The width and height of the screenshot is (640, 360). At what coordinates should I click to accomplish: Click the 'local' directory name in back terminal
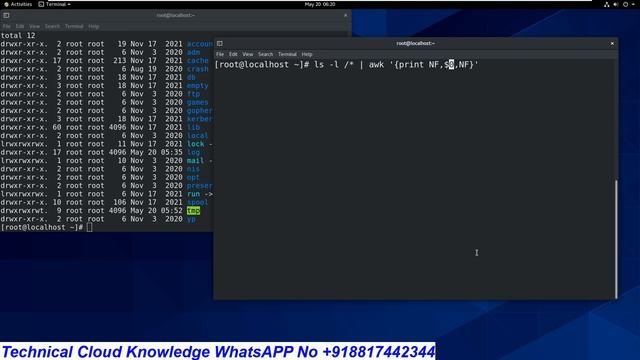coord(198,136)
